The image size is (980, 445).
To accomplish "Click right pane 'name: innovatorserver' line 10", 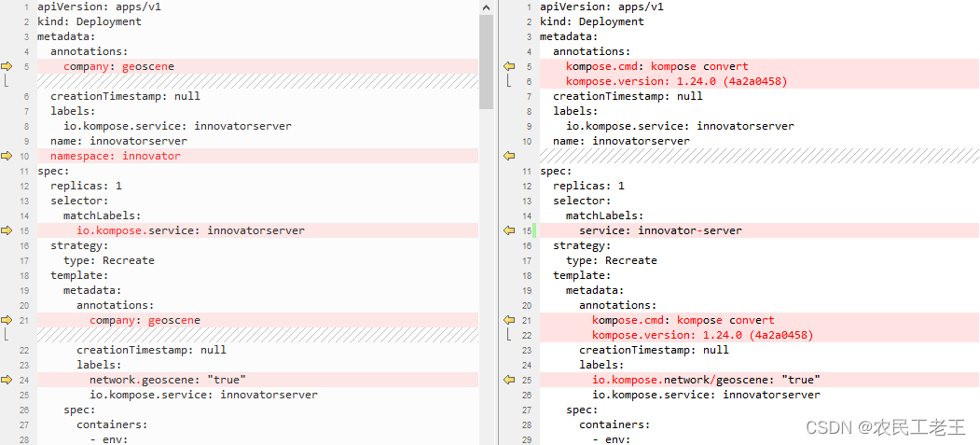I will point(621,141).
